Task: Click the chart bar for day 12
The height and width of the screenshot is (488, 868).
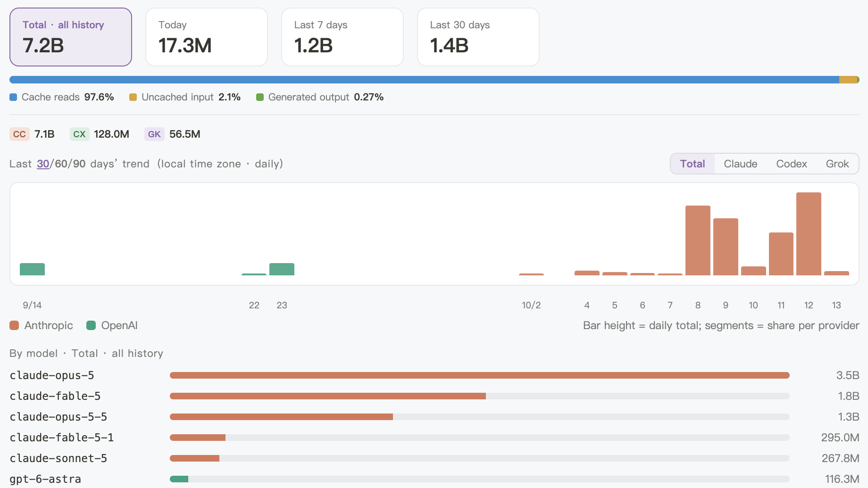Action: (809, 234)
